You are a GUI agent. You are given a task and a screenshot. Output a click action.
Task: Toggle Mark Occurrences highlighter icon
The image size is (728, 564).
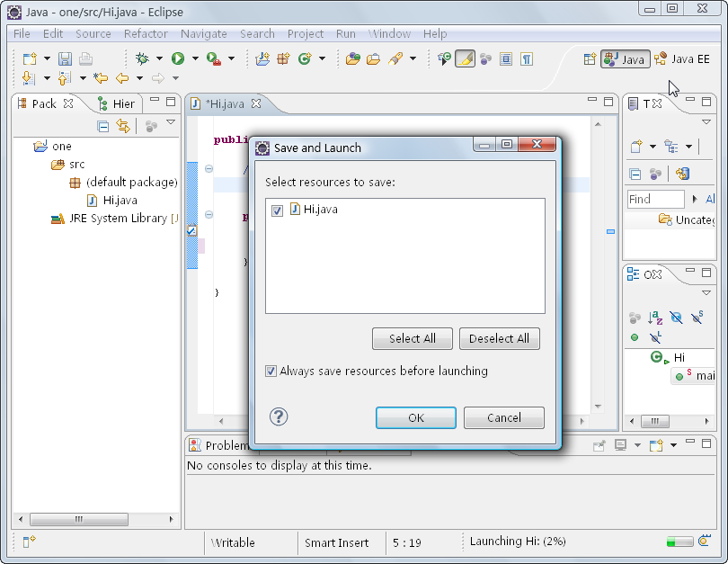(x=465, y=58)
